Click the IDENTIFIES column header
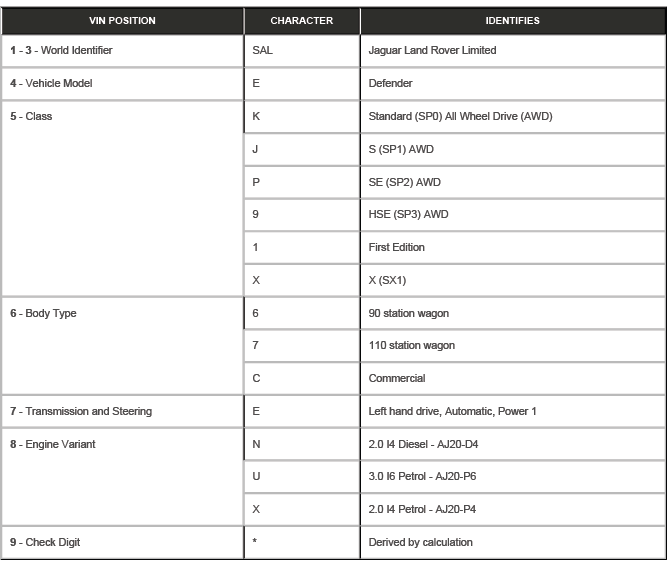The image size is (669, 563). 512,20
